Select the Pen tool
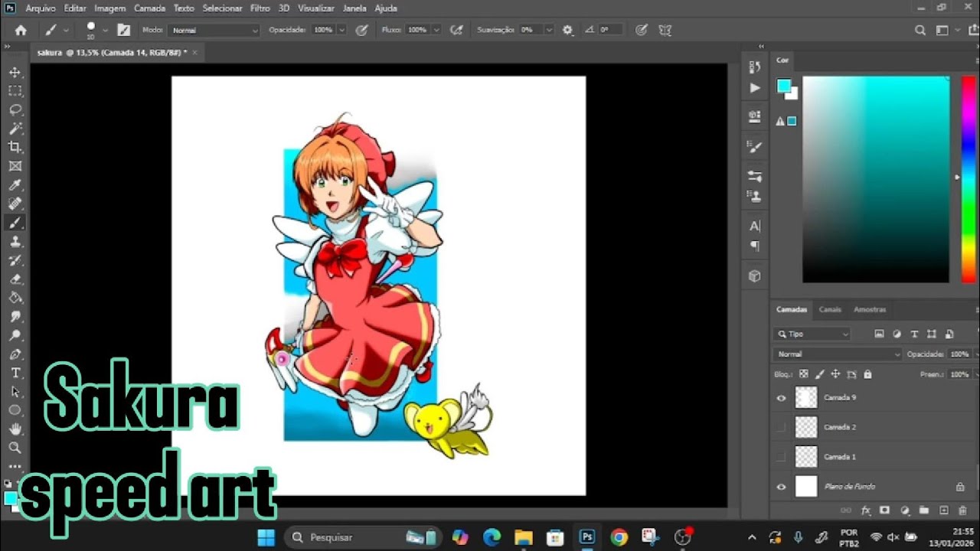980x551 pixels. 15,354
